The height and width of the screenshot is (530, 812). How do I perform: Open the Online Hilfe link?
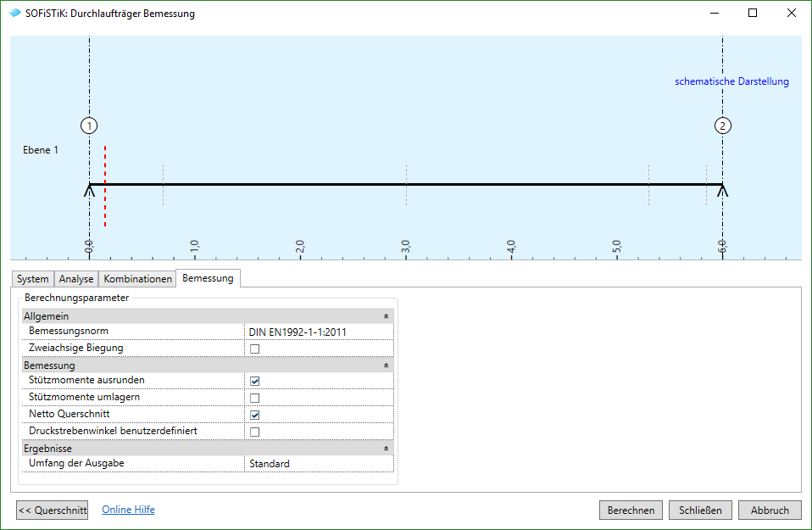128,510
